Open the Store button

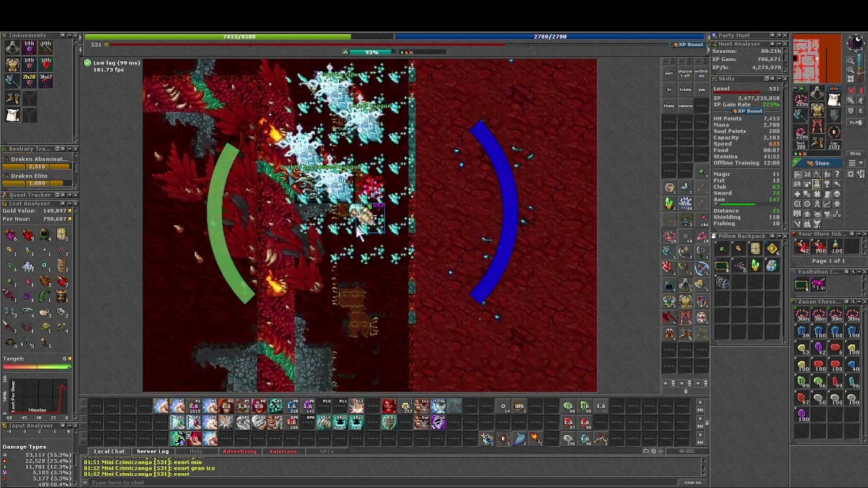(818, 163)
